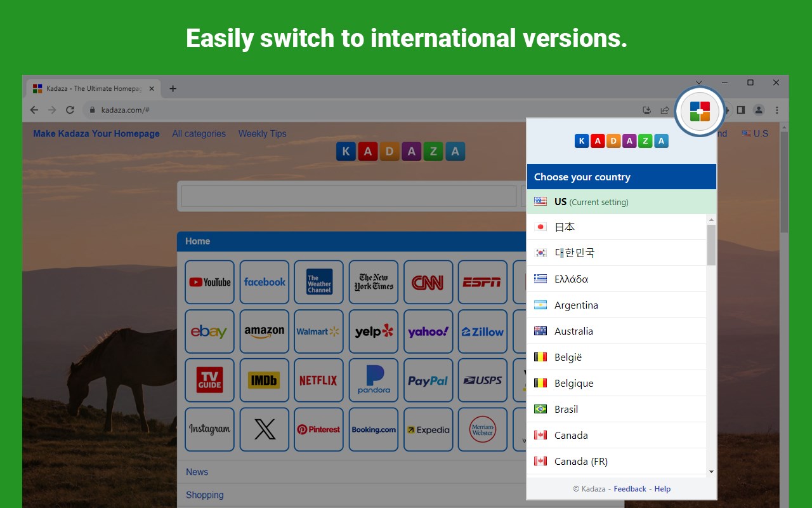Click the Help link in popup footer
The width and height of the screenshot is (812, 508).
tap(662, 489)
